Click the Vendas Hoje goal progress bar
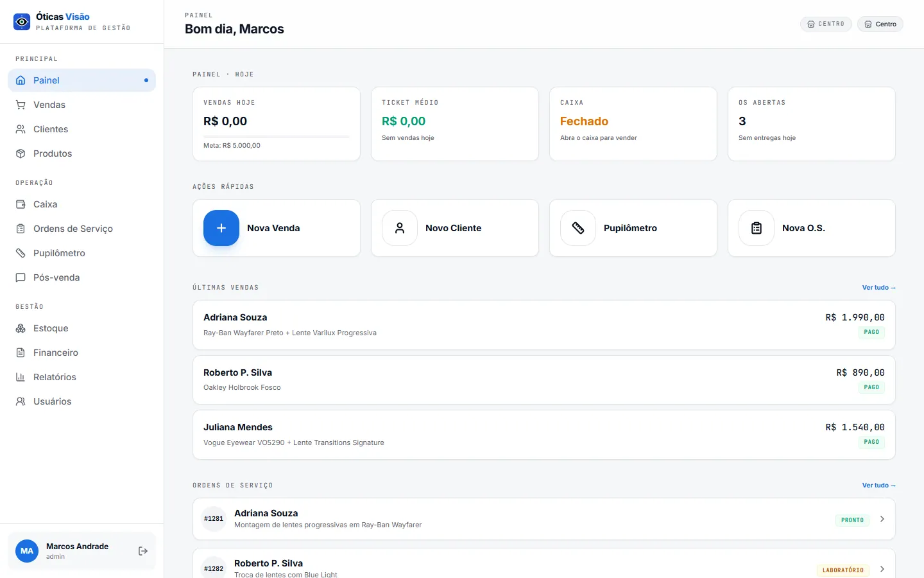 tap(277, 136)
